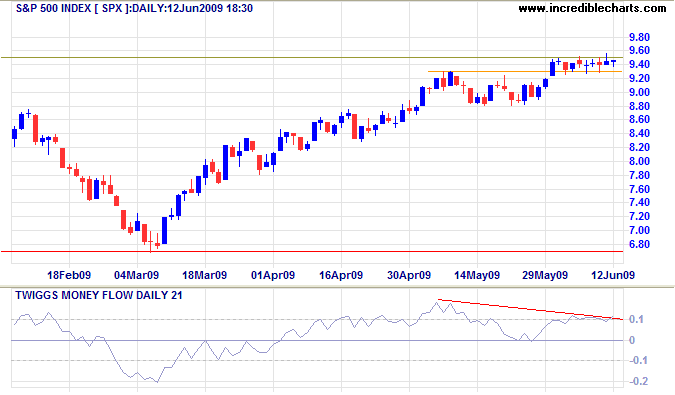Viewport: 675px width, 395px height.
Task: Click the -0.1 money flow axis value
Action: point(638,361)
